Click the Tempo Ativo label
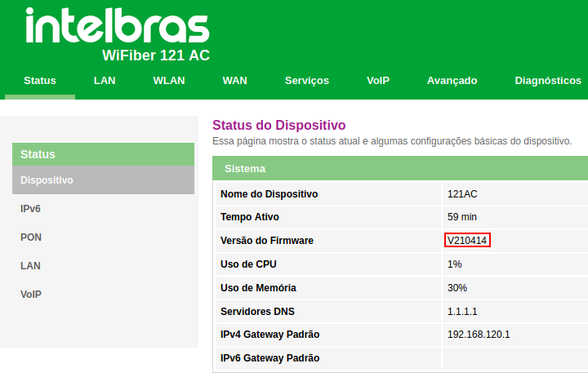Image resolution: width=588 pixels, height=377 pixels. [250, 217]
